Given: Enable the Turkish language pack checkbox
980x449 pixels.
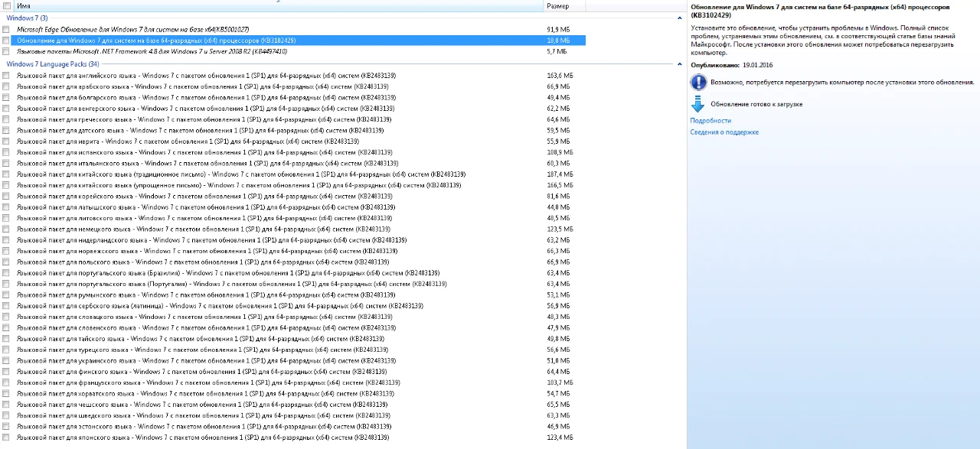Looking at the screenshot, I should [x=6, y=350].
